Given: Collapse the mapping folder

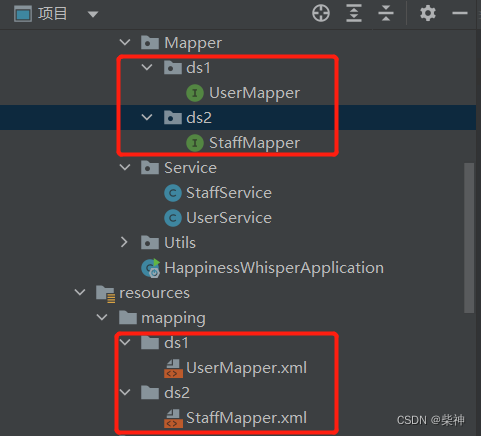Looking at the screenshot, I should pos(102,317).
